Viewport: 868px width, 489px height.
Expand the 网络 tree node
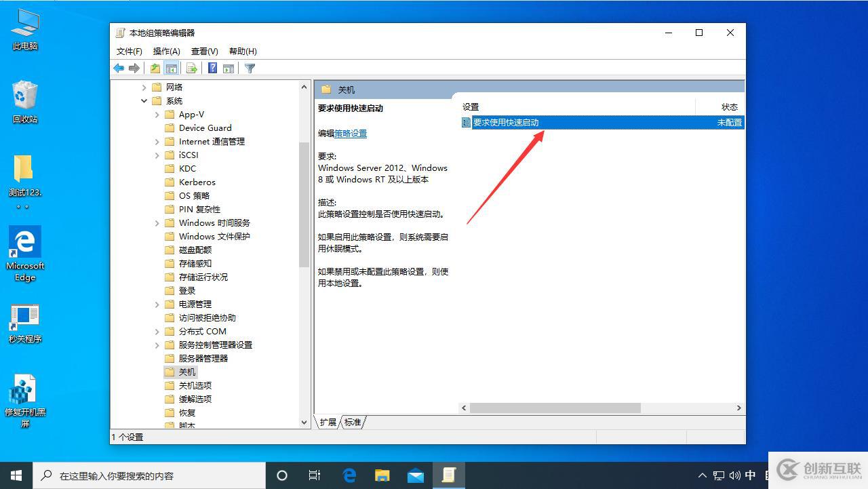(144, 87)
